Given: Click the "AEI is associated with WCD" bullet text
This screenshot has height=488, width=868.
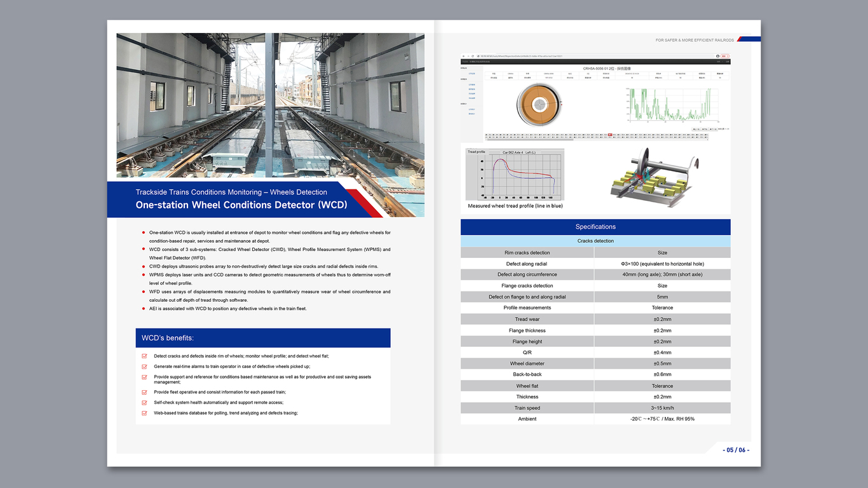Looking at the screenshot, I should point(228,308).
